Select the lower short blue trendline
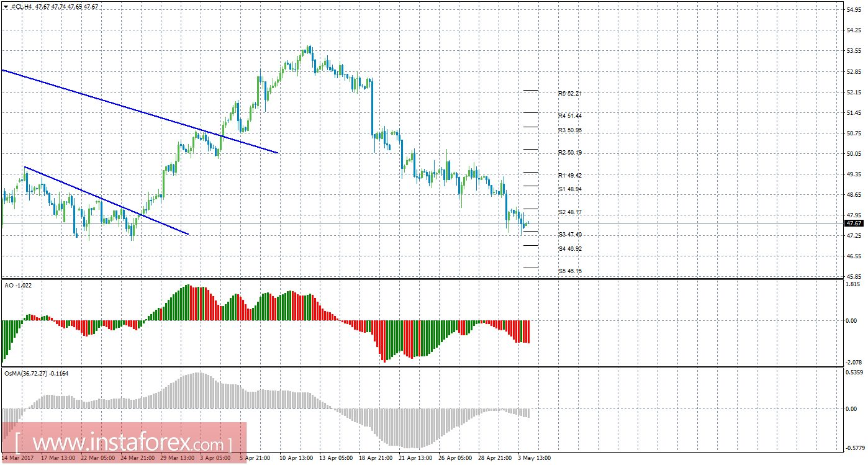 coord(106,201)
